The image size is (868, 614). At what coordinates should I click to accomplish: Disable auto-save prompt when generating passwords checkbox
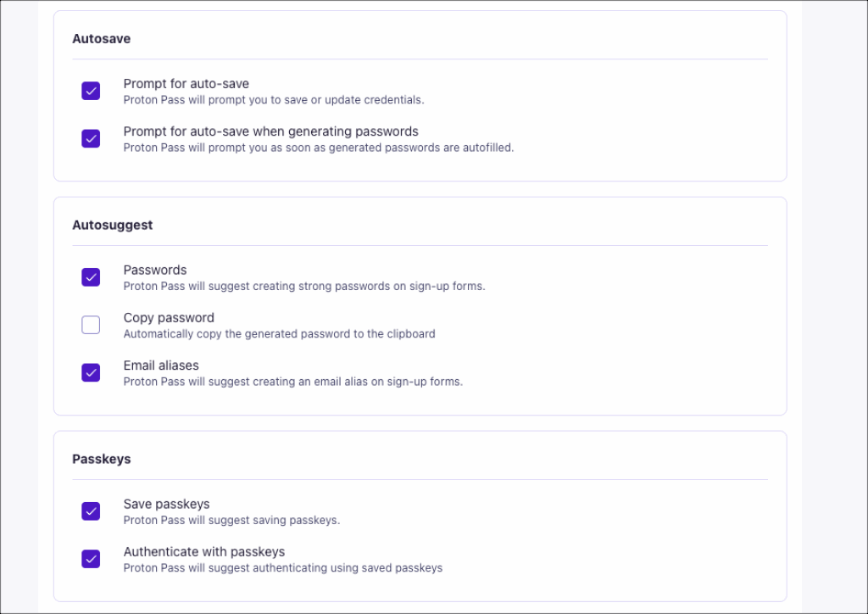91,138
